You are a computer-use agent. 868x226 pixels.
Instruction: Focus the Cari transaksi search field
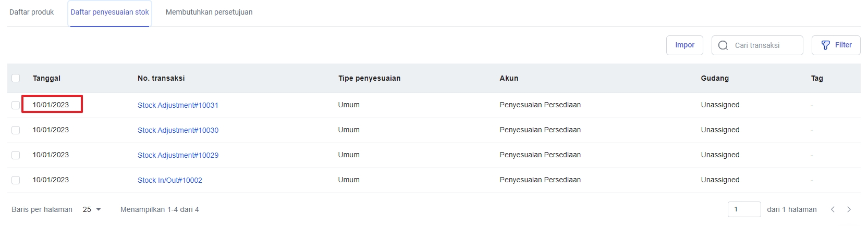pos(764,45)
